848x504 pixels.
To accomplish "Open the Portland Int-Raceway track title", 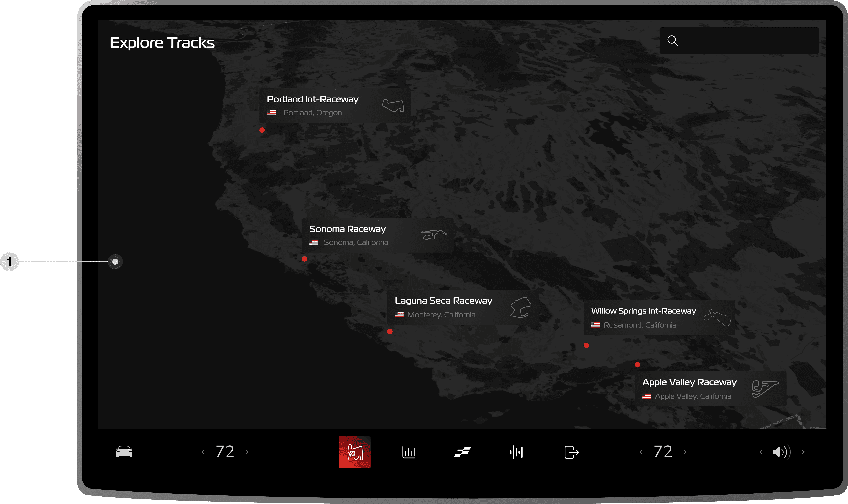I will [x=313, y=99].
